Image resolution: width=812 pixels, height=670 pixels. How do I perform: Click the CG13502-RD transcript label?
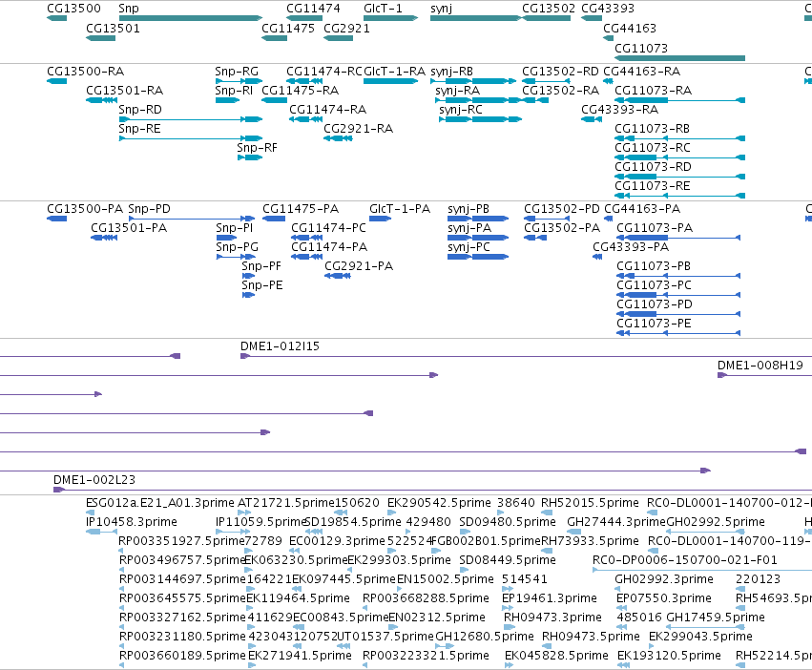pyautogui.click(x=560, y=71)
